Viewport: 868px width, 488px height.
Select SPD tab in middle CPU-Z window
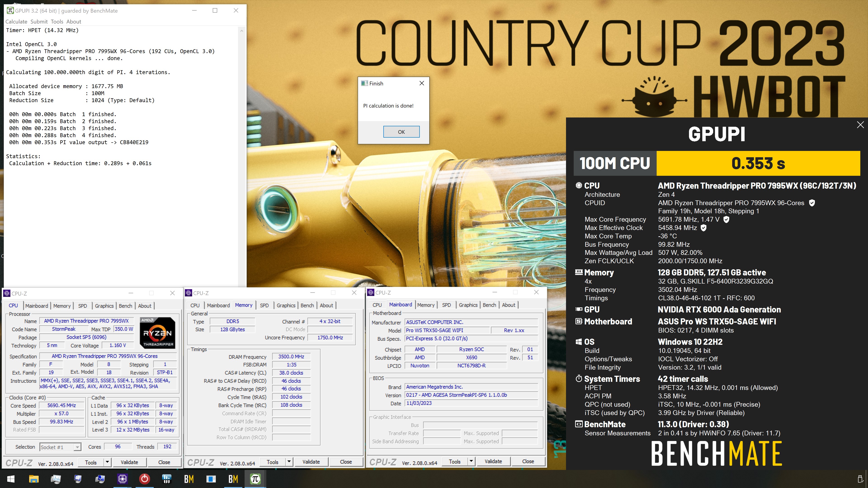pos(264,305)
